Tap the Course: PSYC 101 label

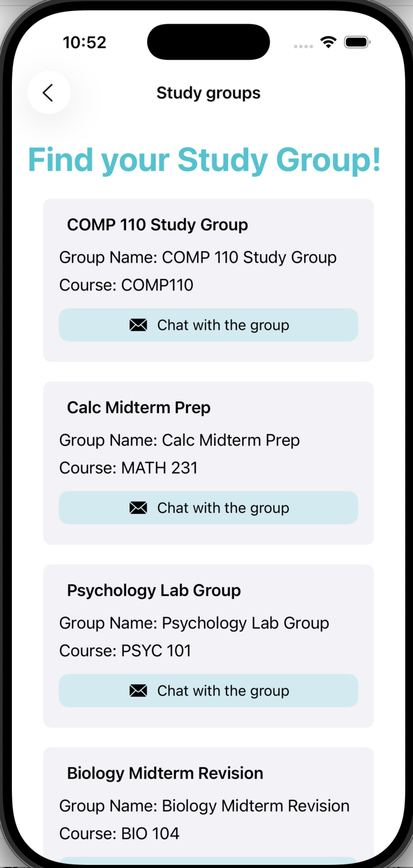click(x=125, y=650)
